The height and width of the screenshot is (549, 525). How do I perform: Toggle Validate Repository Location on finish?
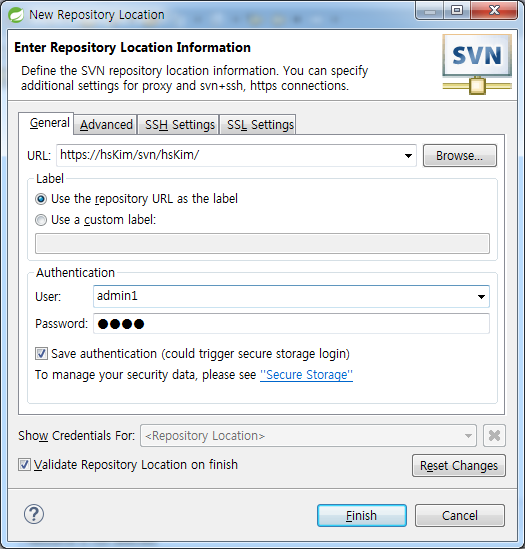click(x=24, y=465)
